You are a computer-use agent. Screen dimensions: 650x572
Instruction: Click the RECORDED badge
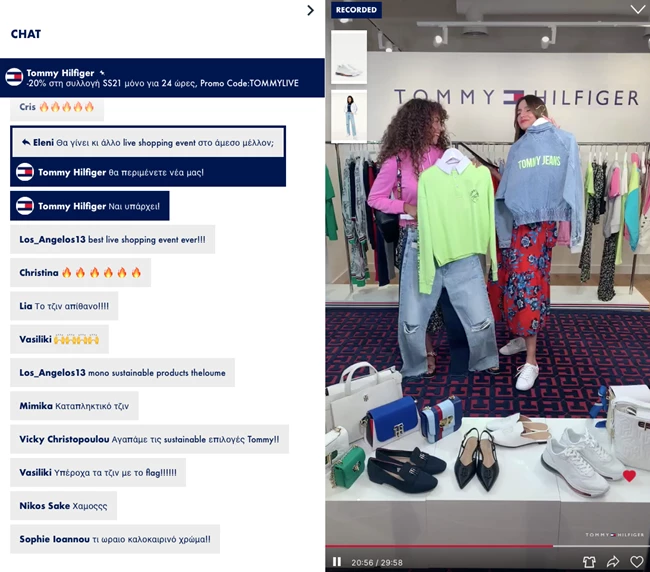356,10
